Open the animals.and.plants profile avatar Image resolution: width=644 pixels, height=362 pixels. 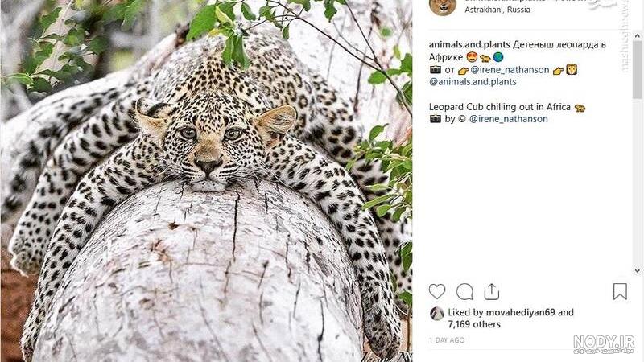tap(443, 6)
